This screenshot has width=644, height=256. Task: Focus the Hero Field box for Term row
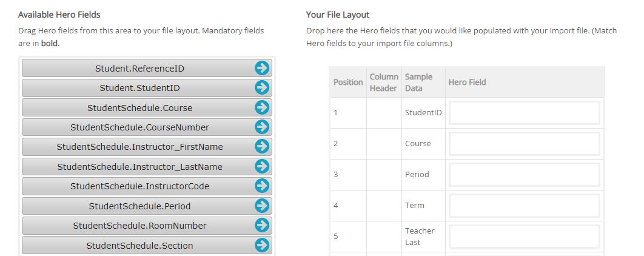coord(525,206)
